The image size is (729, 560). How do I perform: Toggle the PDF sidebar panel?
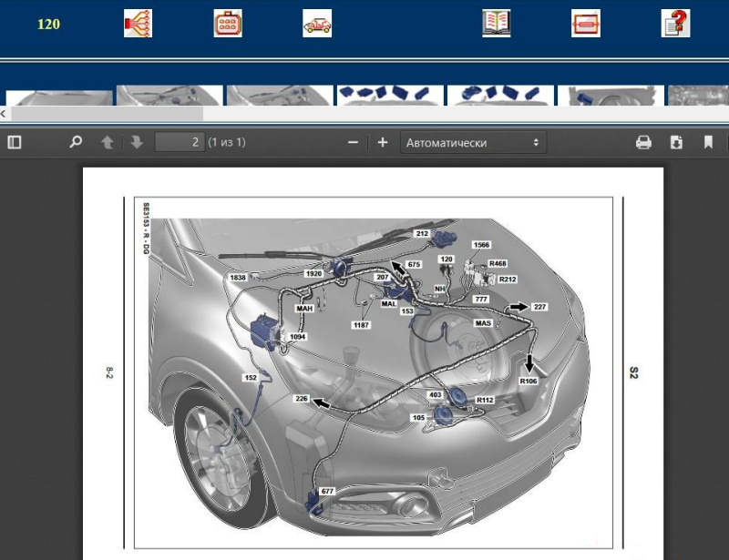15,142
